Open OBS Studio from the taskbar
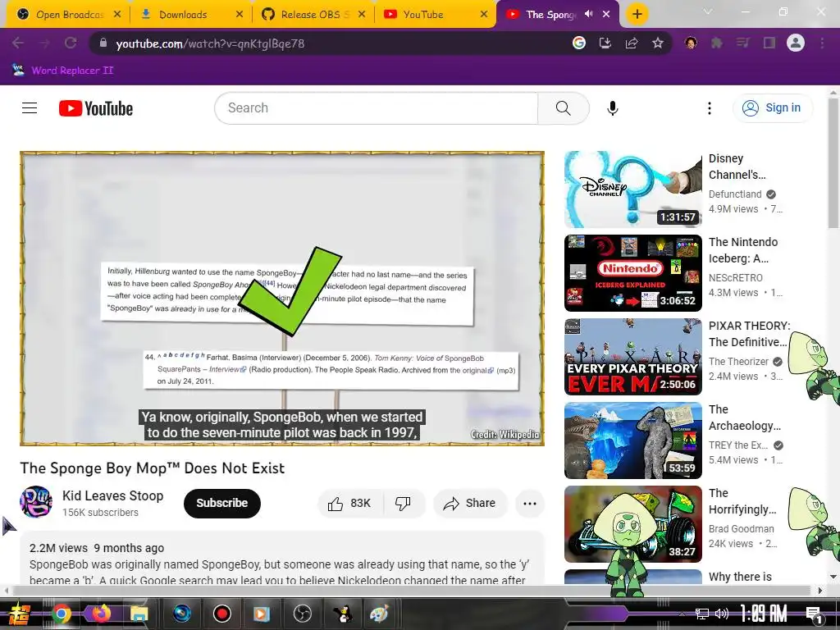Viewport: 840px width, 630px height. point(302,614)
